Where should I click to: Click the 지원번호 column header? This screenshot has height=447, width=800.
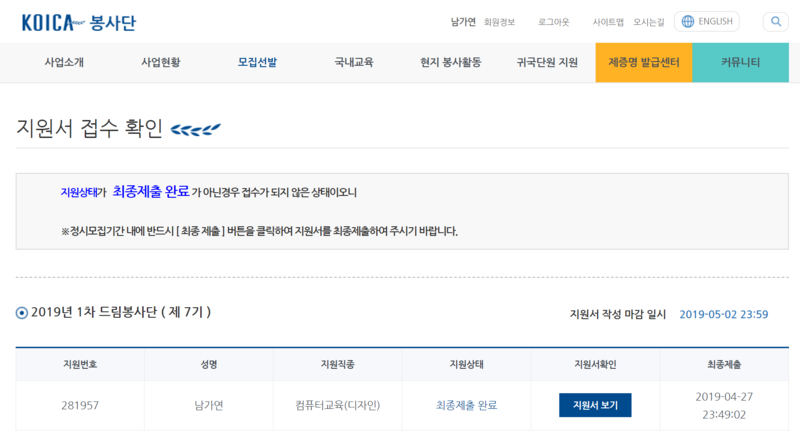[x=80, y=364]
